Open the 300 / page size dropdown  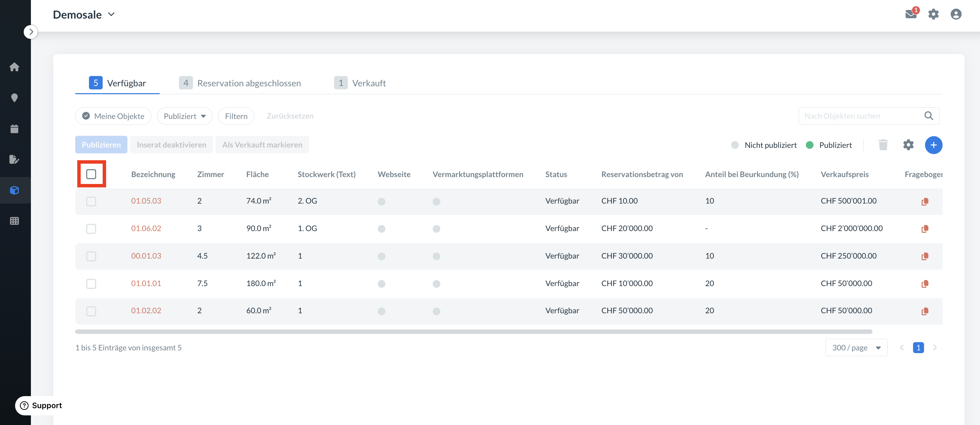[856, 347]
